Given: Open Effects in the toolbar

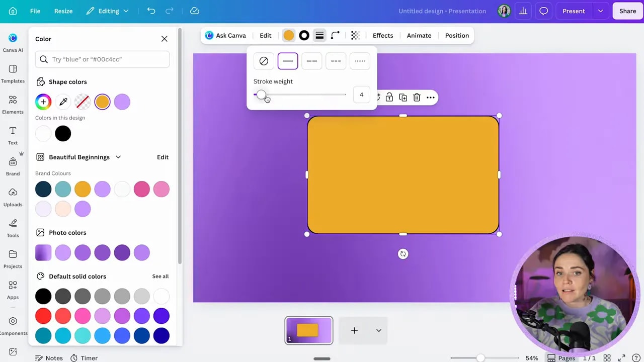Looking at the screenshot, I should coord(383,35).
